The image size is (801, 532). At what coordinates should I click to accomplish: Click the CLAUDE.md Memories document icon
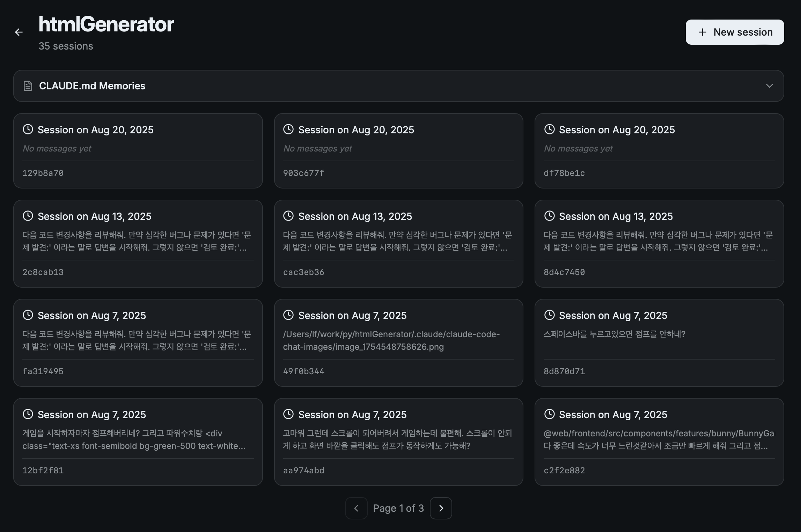(28, 86)
